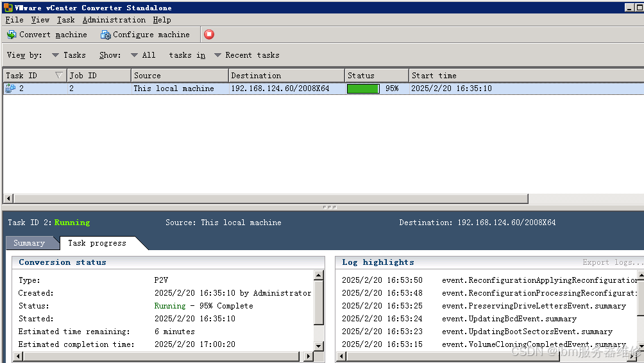Click the P2V type value
The height and width of the screenshot is (363, 644).
pos(161,280)
